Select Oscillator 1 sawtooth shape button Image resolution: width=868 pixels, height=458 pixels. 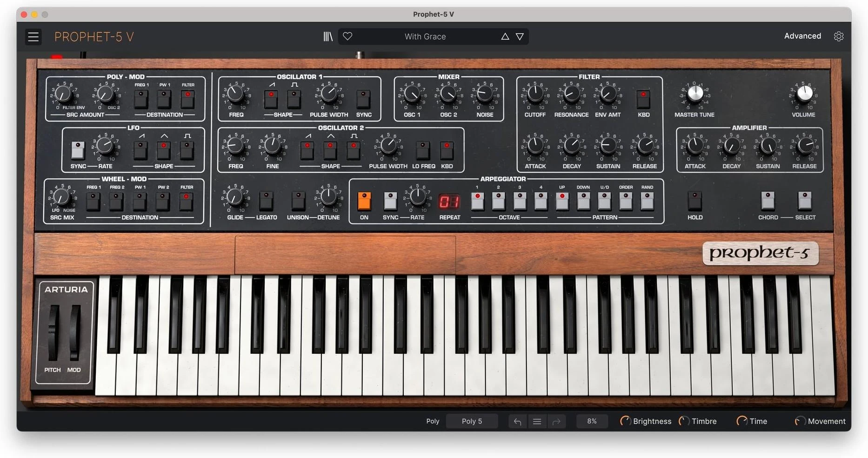tap(271, 99)
